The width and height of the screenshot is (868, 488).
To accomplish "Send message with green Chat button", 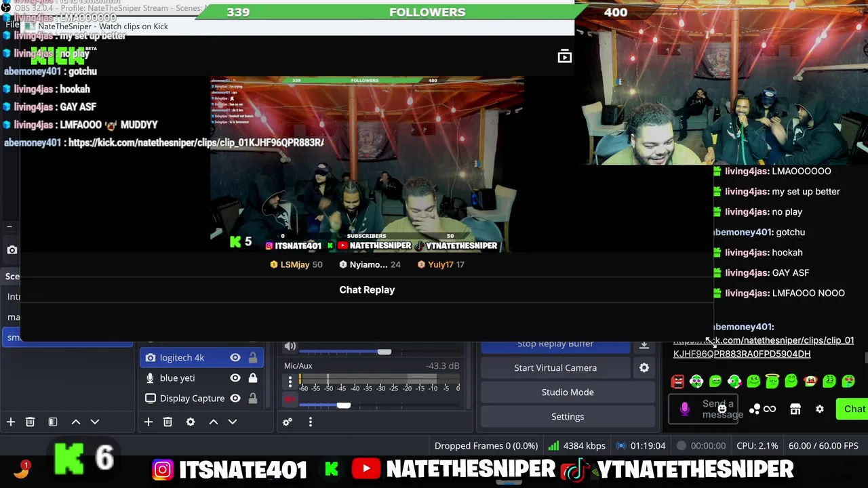I will 854,409.
